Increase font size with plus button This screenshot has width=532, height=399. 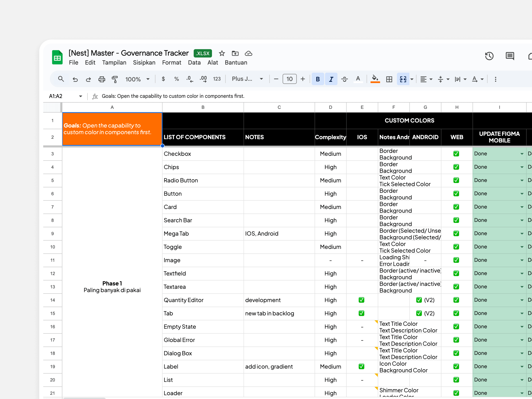(x=303, y=79)
